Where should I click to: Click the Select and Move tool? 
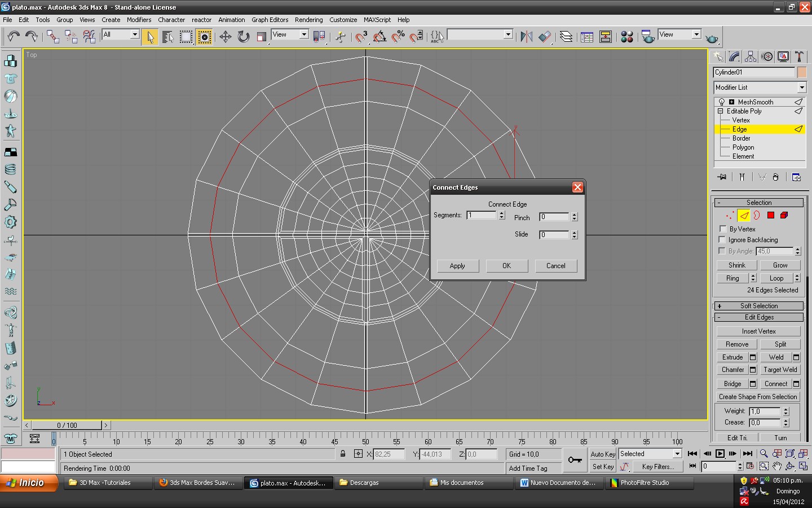tap(225, 37)
